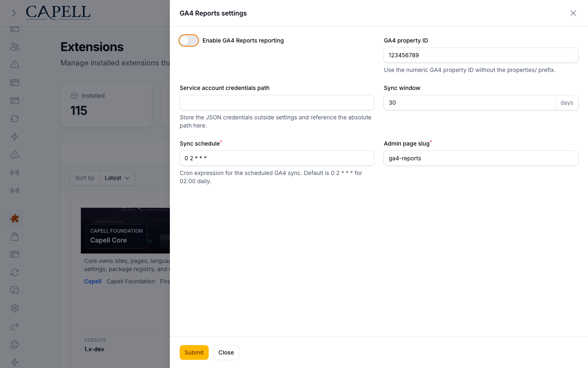
Task: Click the Sync window days input
Action: [x=470, y=103]
